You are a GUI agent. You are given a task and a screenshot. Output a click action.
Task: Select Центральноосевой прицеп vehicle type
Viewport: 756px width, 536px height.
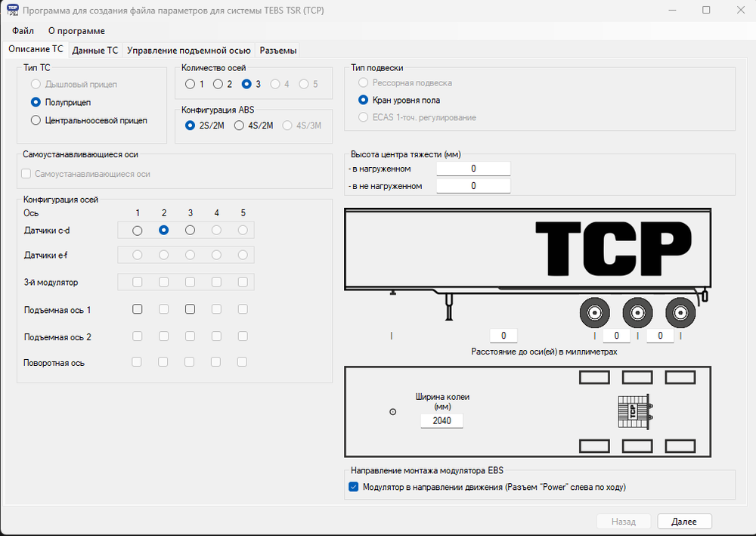tap(88, 120)
